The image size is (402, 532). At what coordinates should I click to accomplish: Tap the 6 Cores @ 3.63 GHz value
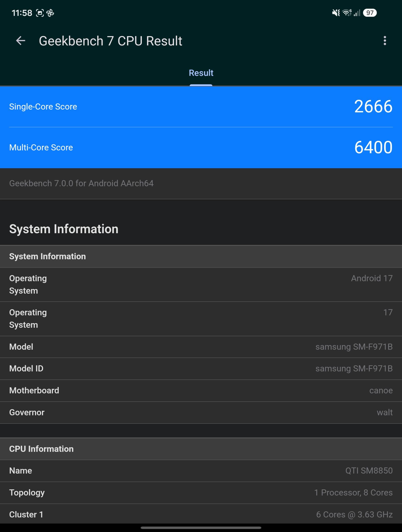click(354, 515)
